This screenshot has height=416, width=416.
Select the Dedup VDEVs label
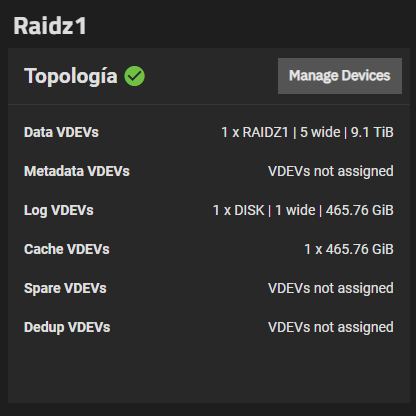67,327
